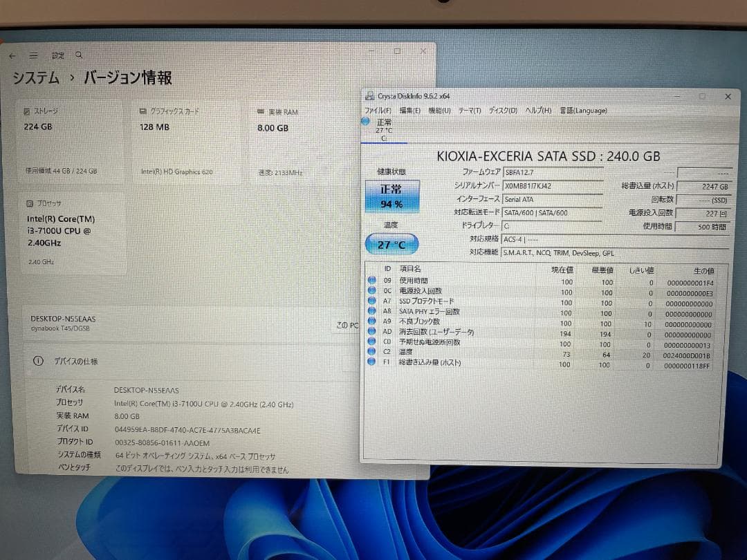This screenshot has height=560, width=747.
Task: Click the status dot beside 温度 SMART row
Action: (372, 352)
